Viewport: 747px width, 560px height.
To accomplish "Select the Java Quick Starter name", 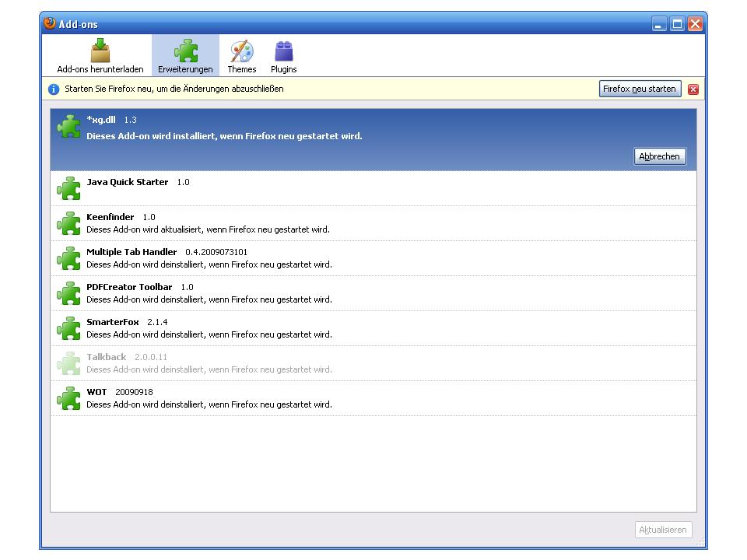I will [127, 182].
